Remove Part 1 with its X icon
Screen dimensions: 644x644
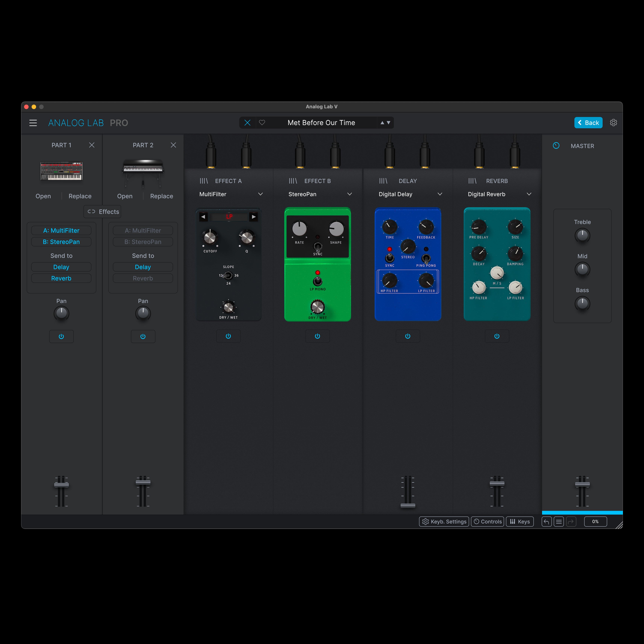pos(92,145)
